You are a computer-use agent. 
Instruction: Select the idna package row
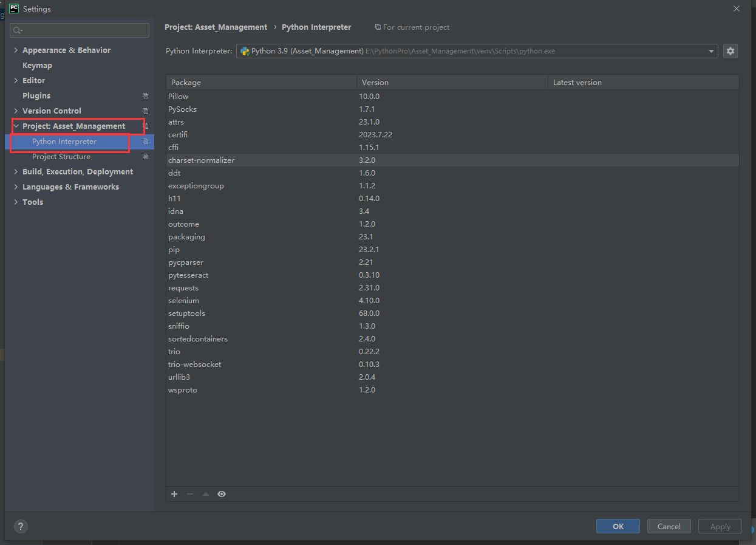452,211
